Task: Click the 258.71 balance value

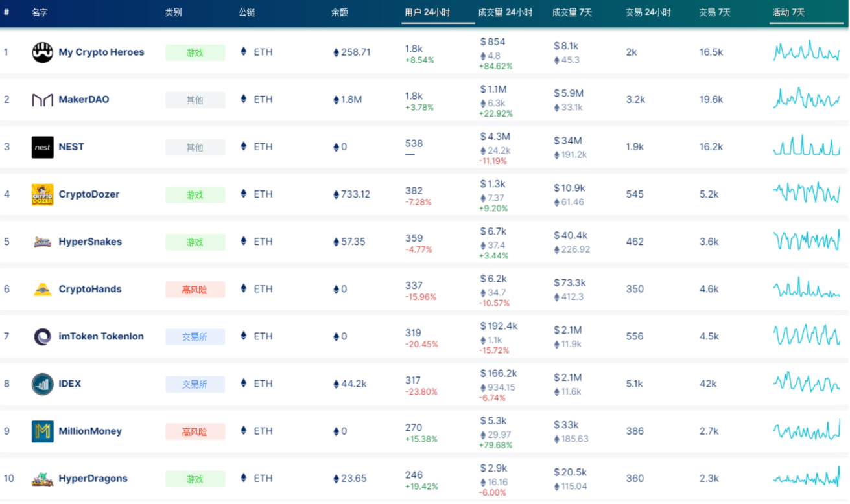Action: click(x=352, y=52)
